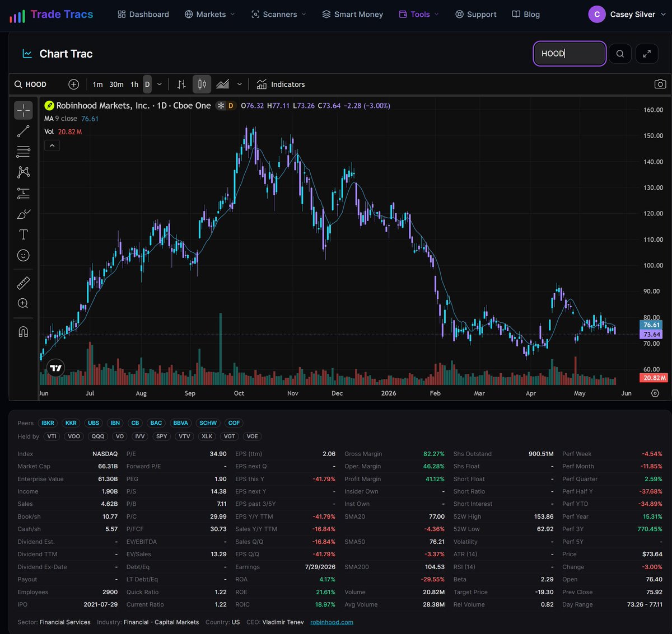
Task: Click the add symbol plus icon
Action: [x=73, y=84]
